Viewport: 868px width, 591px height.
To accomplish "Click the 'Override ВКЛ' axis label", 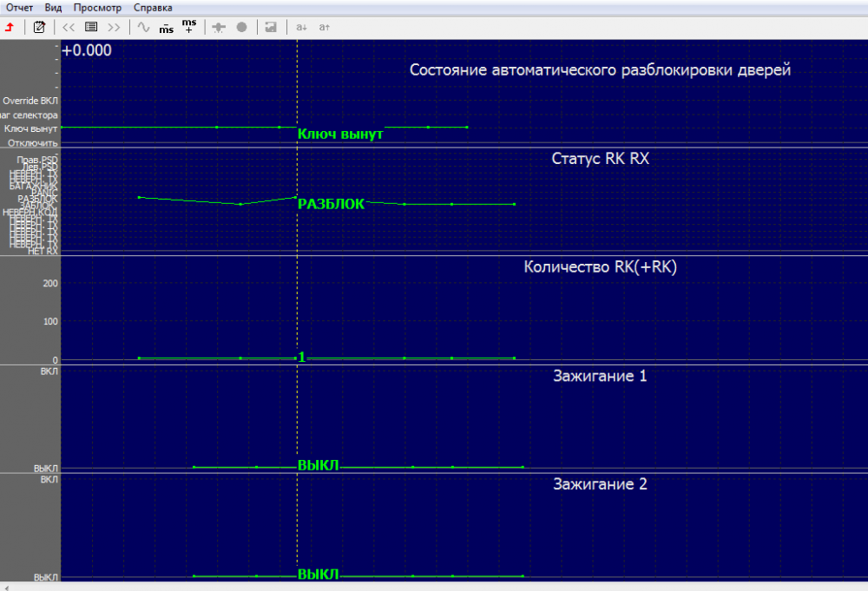I will click(30, 101).
